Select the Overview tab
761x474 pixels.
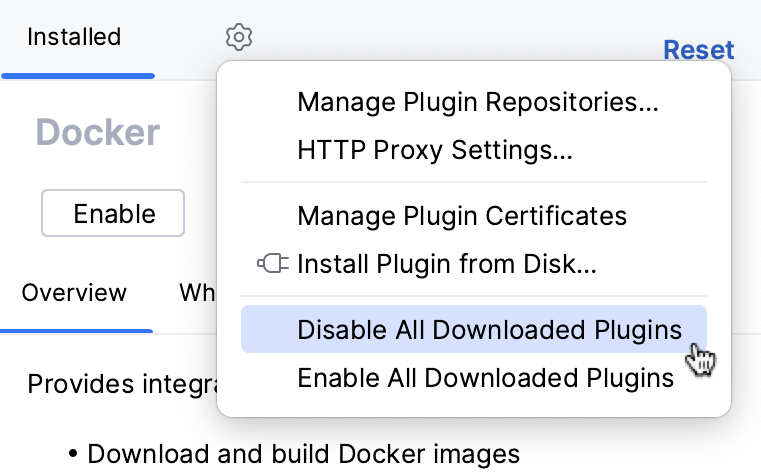[74, 294]
